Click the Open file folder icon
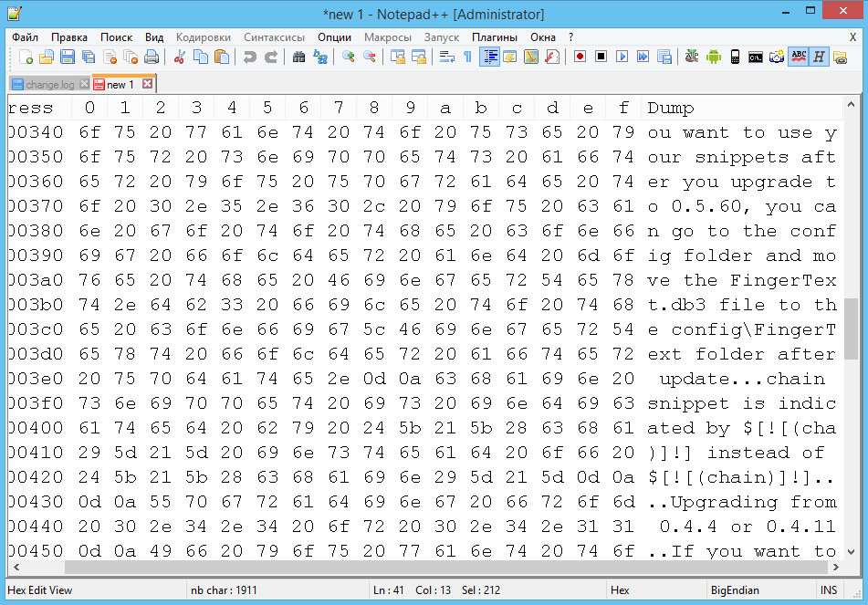 47,57
